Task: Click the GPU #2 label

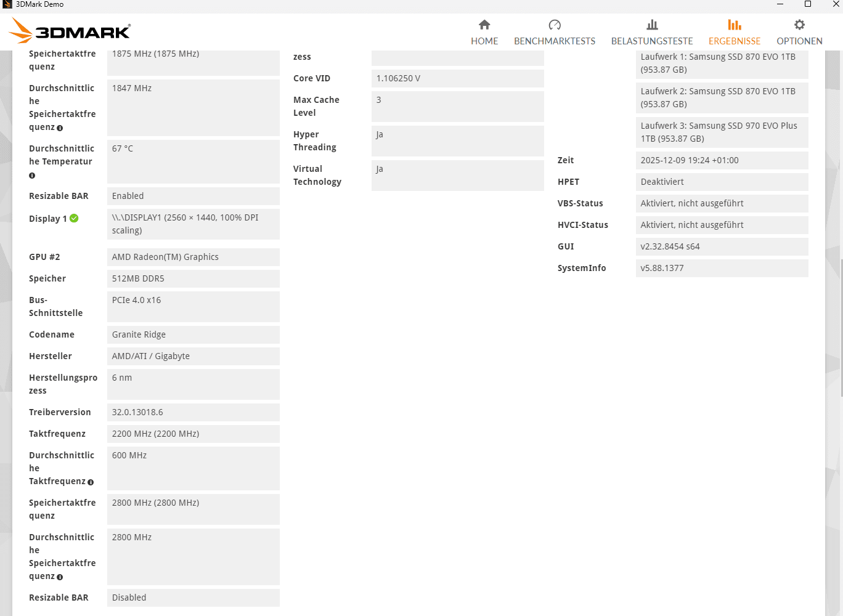Action: coord(44,257)
